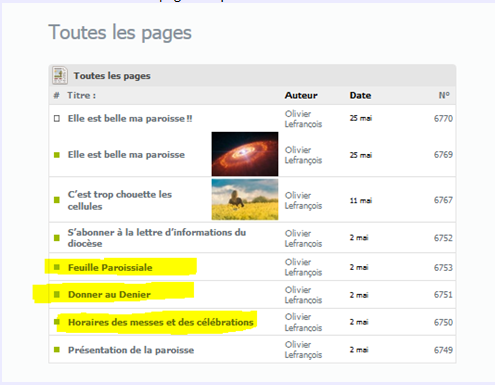
Task: Open 'S'abonner à la lettre d'informations du diocèse'
Action: click(x=157, y=238)
